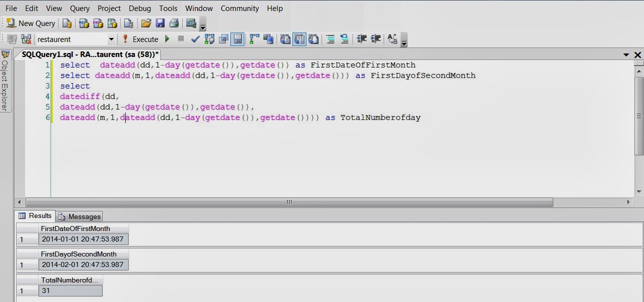644x302 pixels.
Task: Open the top toolbar overflow dropdown arrow
Action: [x=203, y=26]
